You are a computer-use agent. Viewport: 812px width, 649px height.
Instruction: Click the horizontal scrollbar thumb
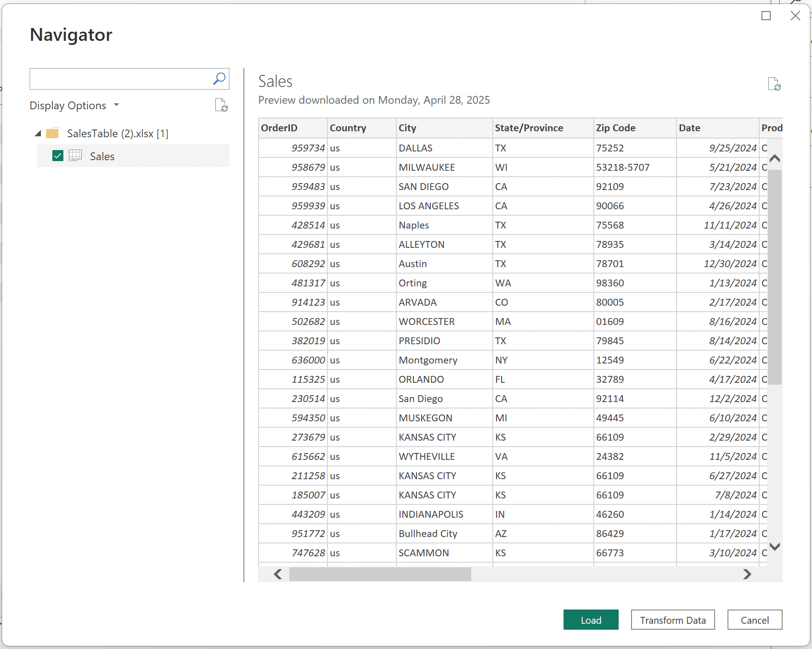[x=380, y=574]
